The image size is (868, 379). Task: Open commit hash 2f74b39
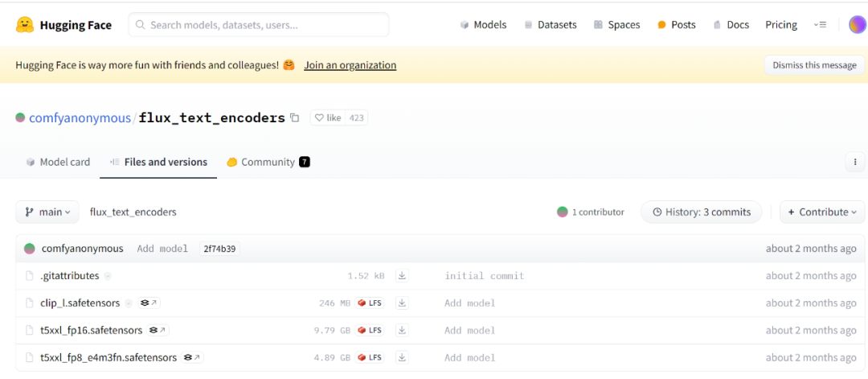[219, 249]
